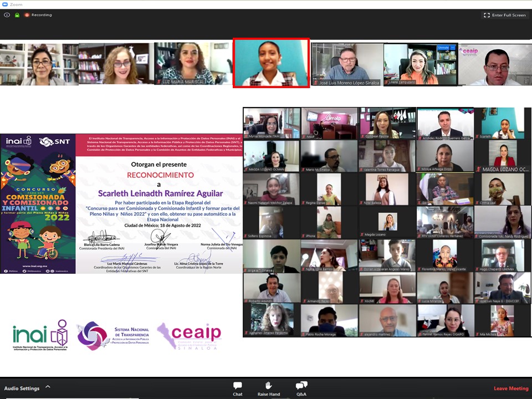Viewport: 532px width, 399px height.
Task: Select Dorian Aldevaran Angeles Mares's video tile
Action: [387, 255]
